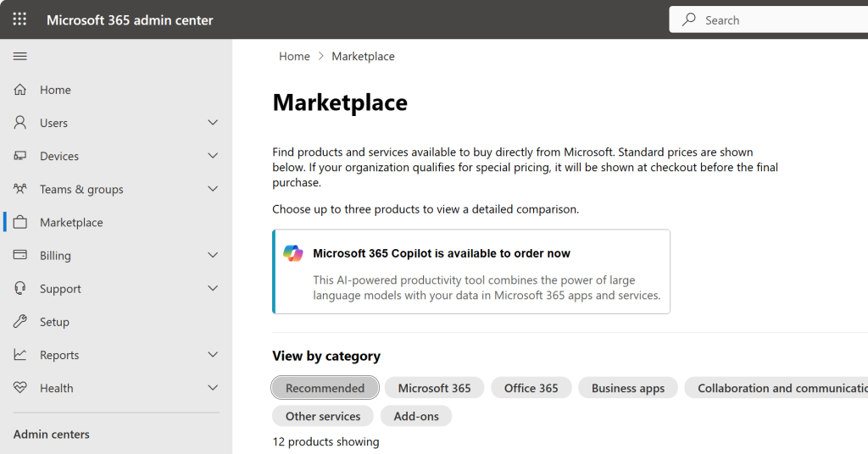Filter by Microsoft 365 category
The width and height of the screenshot is (868, 454).
tap(434, 388)
